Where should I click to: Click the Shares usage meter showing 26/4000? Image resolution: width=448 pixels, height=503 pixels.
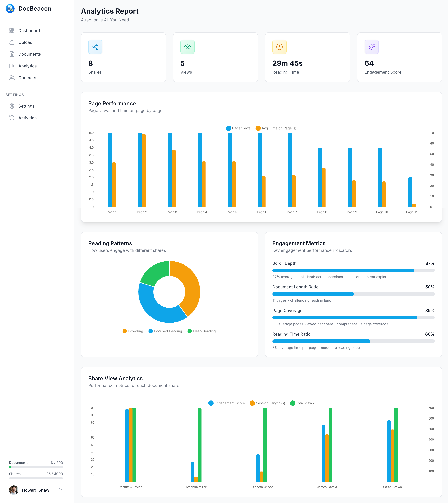pyautogui.click(x=36, y=478)
